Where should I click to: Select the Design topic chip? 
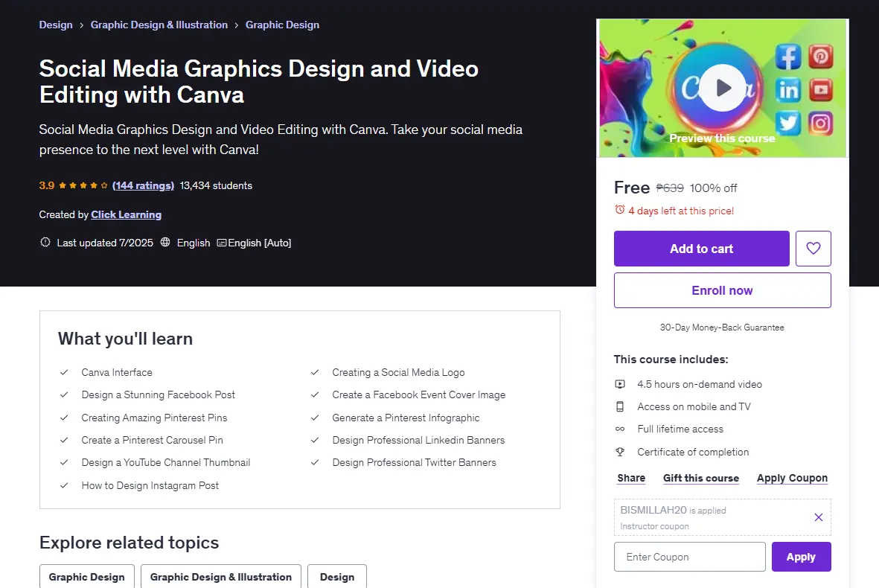click(x=337, y=576)
